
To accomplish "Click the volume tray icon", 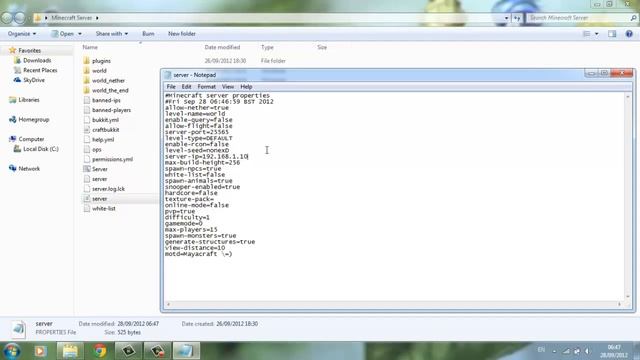I will (587, 351).
